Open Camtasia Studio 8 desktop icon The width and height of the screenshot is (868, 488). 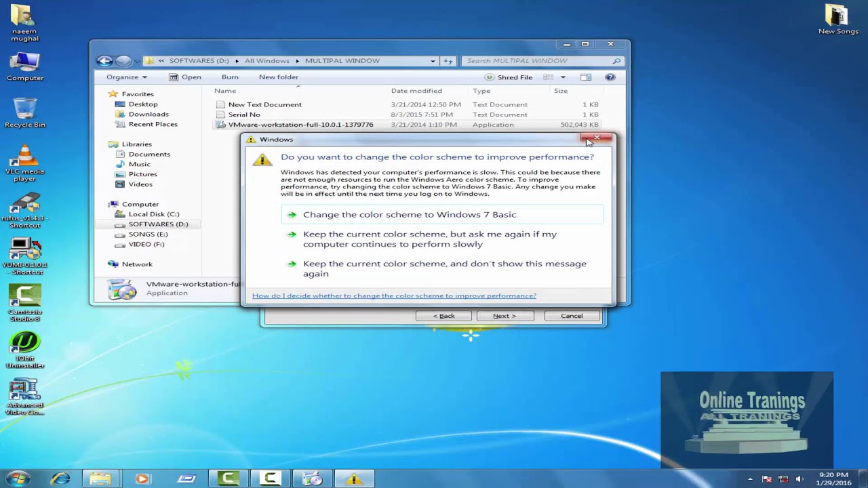coord(25,302)
